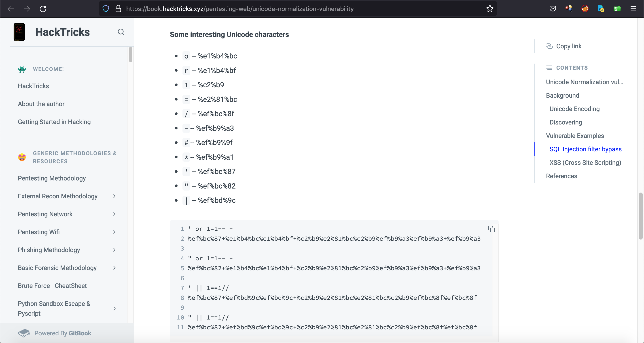Viewport: 644px width, 343px height.
Task: Go back with the browser back arrow
Action: [x=11, y=9]
